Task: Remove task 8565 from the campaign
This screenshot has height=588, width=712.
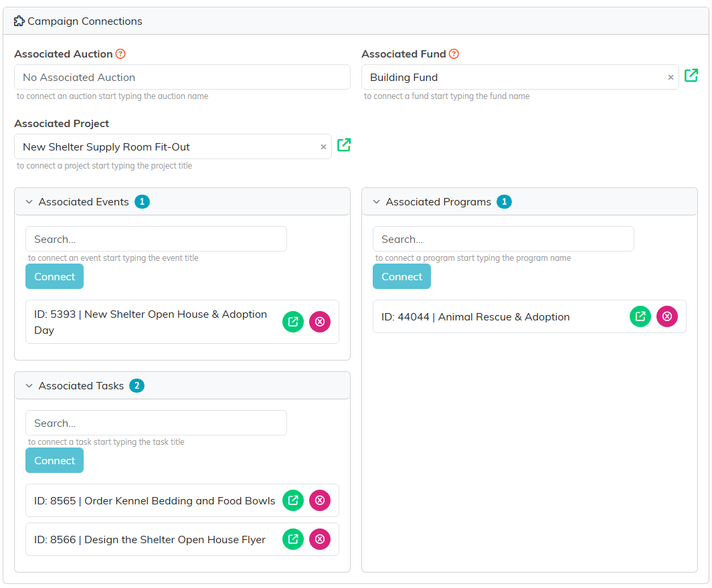Action: (320, 500)
